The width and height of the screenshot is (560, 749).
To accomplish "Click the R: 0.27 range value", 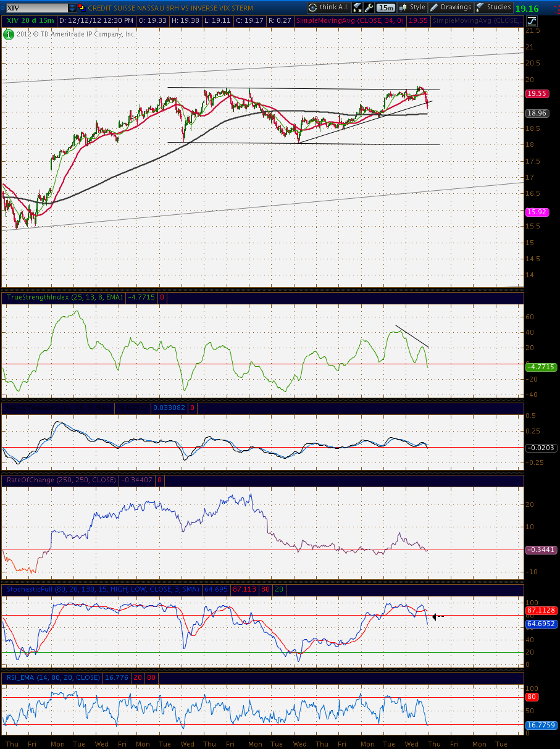I will click(280, 20).
